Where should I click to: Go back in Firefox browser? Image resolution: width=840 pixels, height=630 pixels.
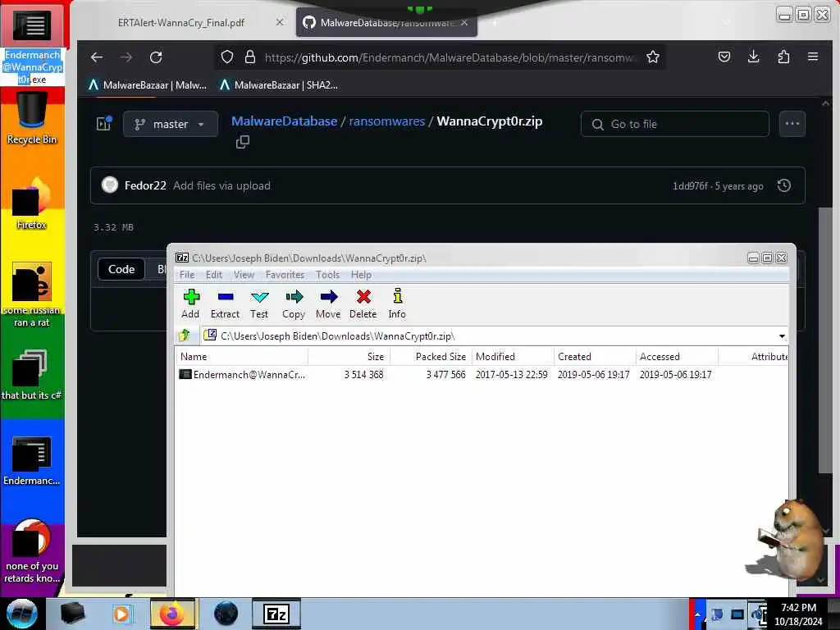click(97, 57)
